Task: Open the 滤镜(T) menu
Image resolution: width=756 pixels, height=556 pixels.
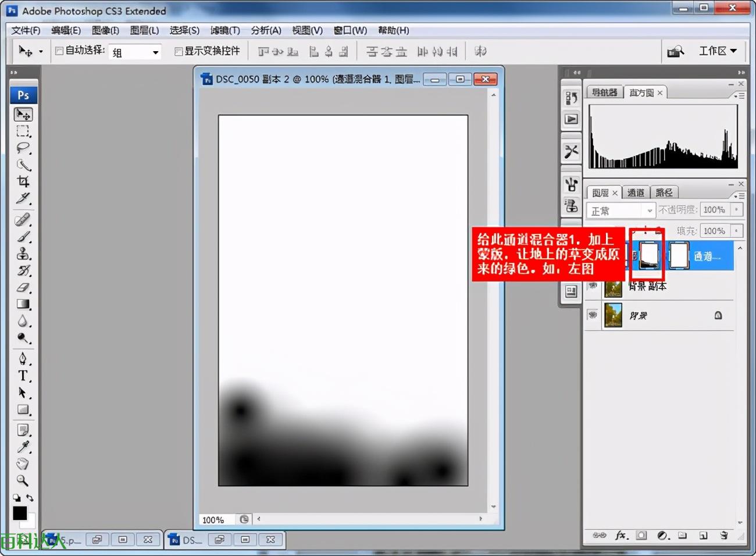Action: (224, 30)
